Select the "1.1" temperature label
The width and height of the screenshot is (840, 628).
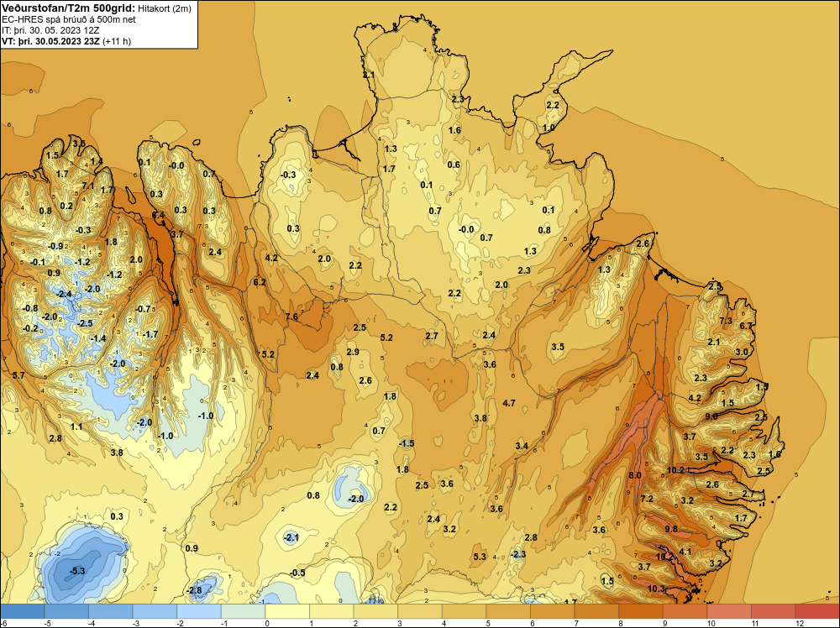[x=76, y=427]
